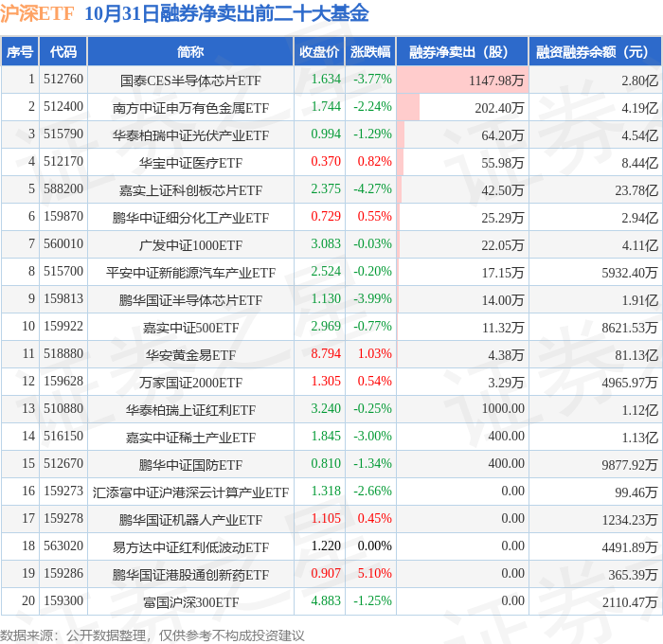This screenshot has height=644, width=663.
Task: Click balance value 2110.47万
Action: pos(630,602)
